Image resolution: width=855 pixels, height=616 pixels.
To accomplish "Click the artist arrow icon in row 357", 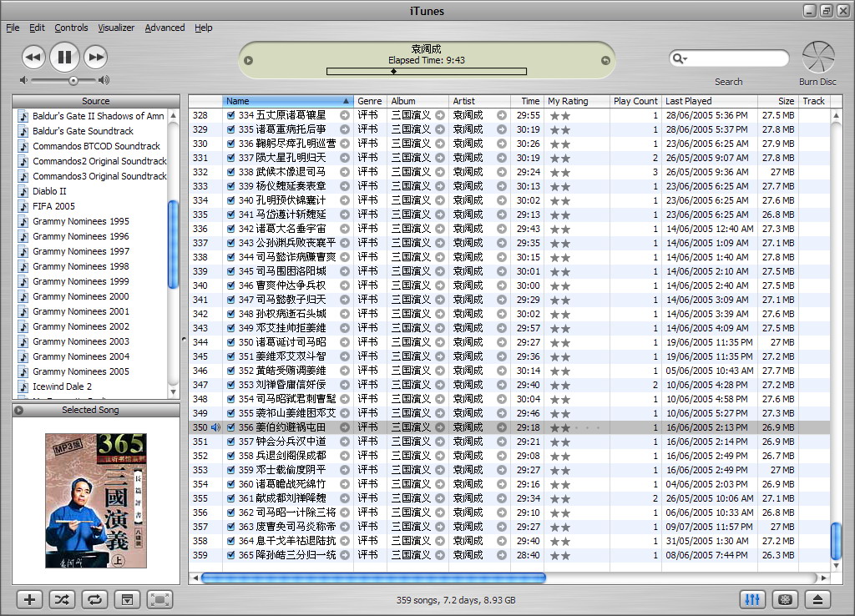I will pyautogui.click(x=502, y=527).
